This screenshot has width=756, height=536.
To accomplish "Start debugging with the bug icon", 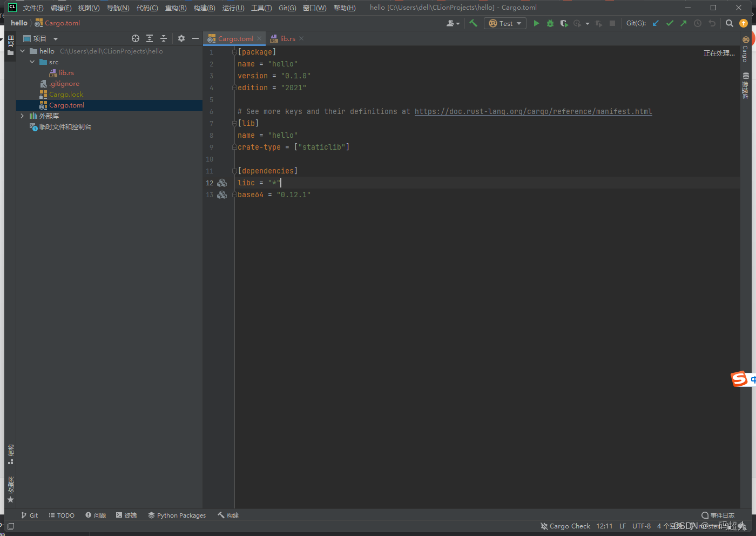I will point(550,23).
